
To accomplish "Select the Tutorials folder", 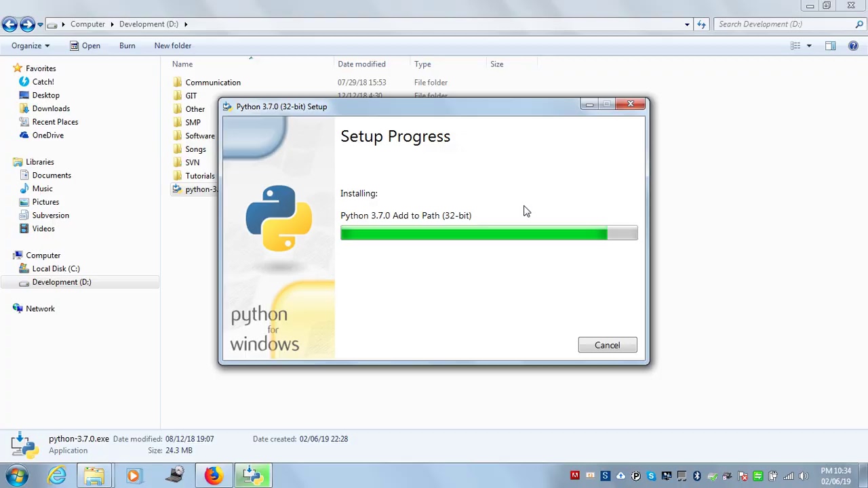I will pyautogui.click(x=199, y=176).
